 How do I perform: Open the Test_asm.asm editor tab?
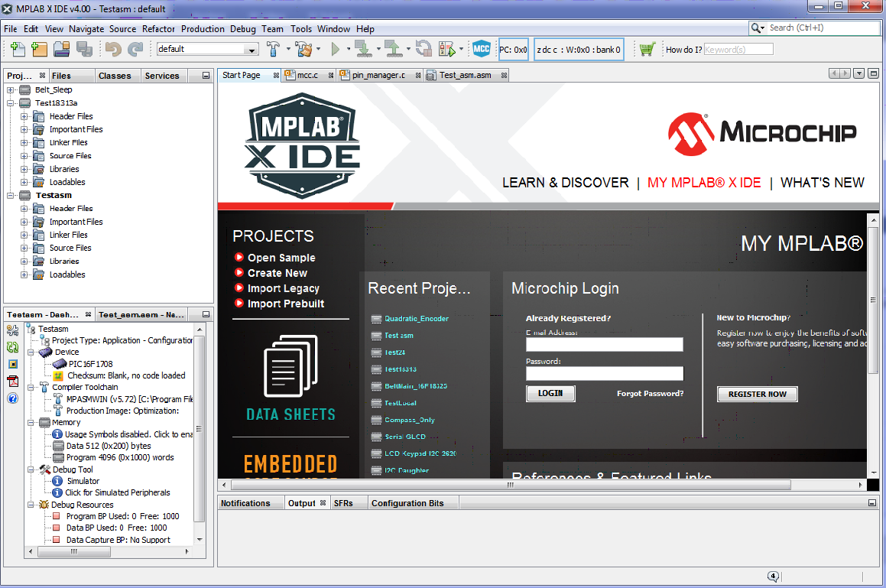465,75
